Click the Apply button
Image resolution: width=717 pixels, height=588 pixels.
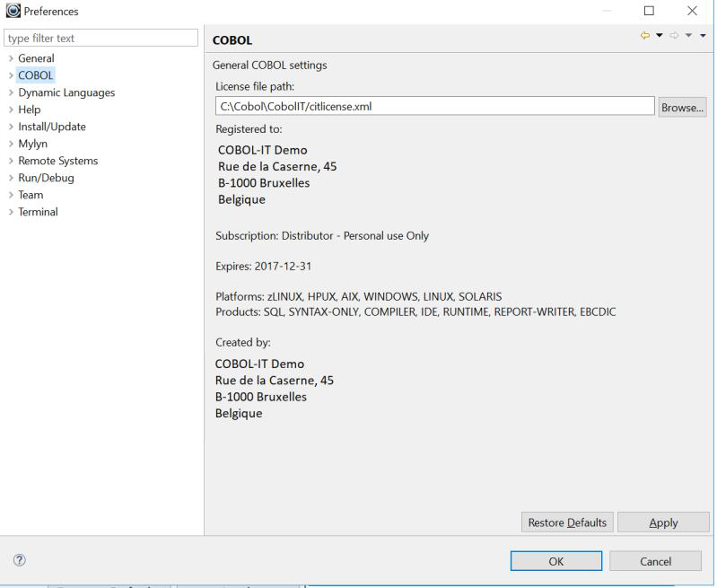tap(663, 522)
